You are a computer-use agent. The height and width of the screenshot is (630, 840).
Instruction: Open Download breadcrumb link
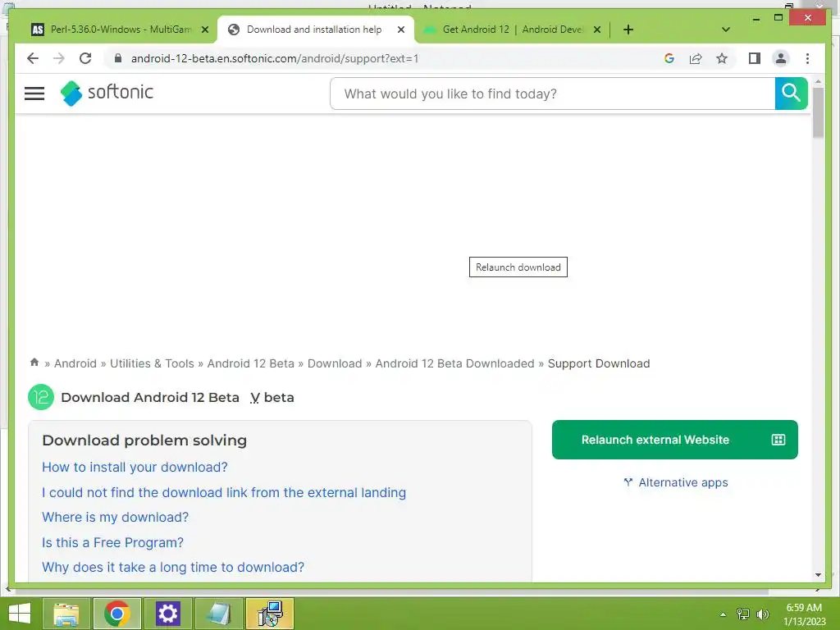tap(335, 363)
